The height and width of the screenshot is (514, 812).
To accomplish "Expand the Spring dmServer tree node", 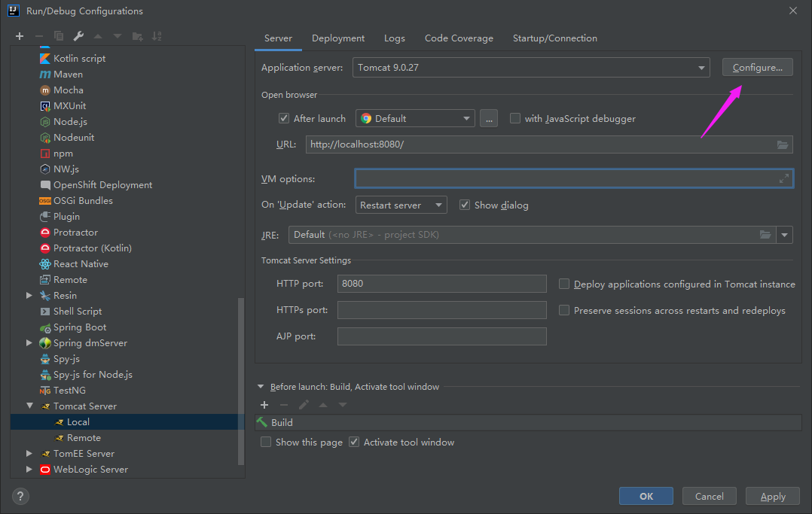I will [29, 342].
